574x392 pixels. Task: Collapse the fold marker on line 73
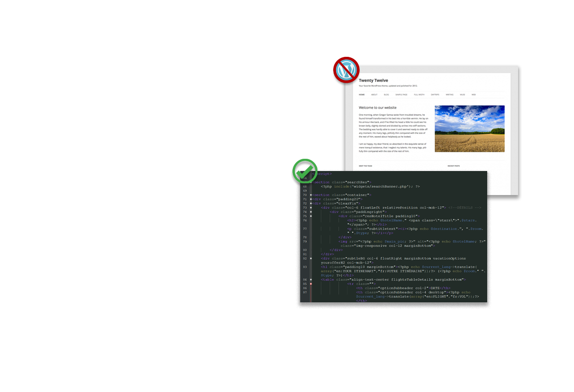[311, 208]
